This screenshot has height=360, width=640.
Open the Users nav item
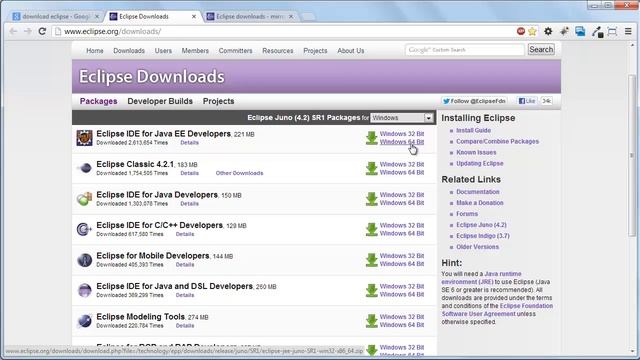pos(163,51)
